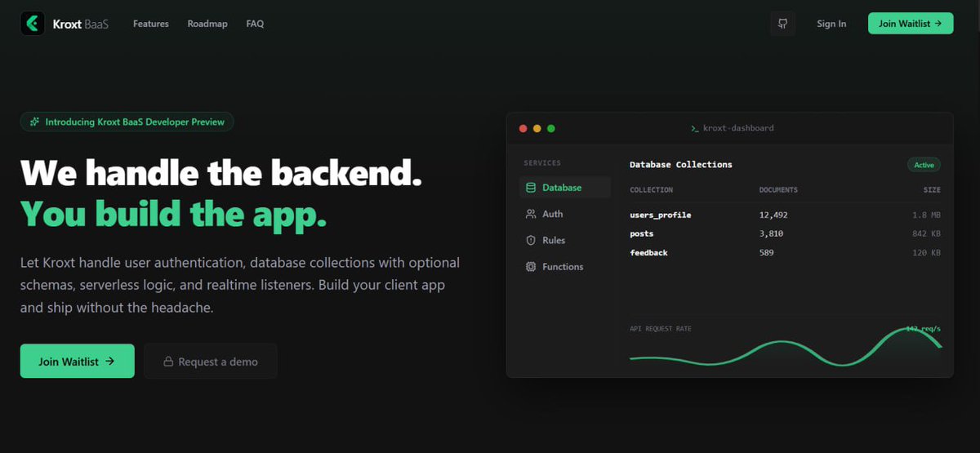Click the 120 KB size value
Image resolution: width=980 pixels, height=453 pixels.
(x=926, y=253)
